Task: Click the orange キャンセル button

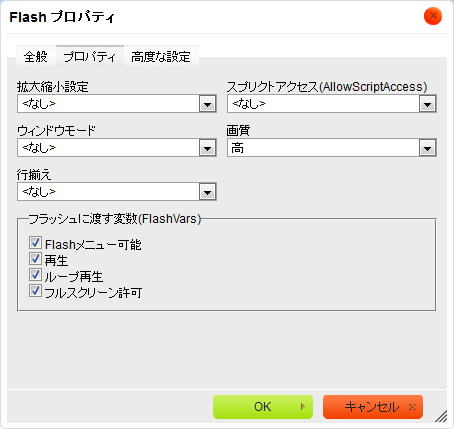Action: coord(373,407)
